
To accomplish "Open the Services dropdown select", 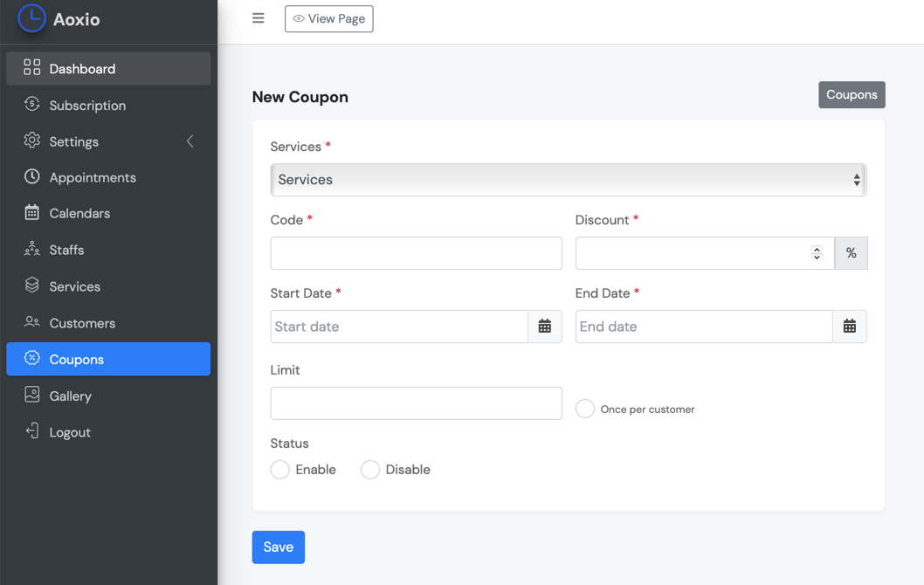I will point(568,180).
